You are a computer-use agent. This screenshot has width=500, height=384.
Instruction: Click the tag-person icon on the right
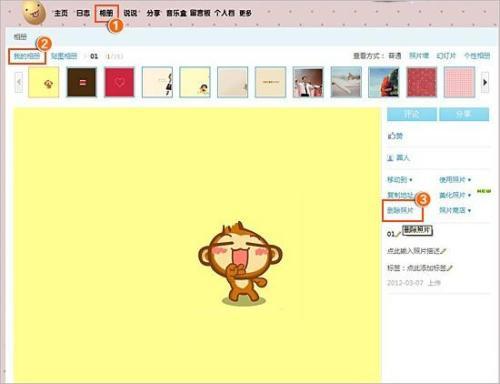pyautogui.click(x=390, y=158)
